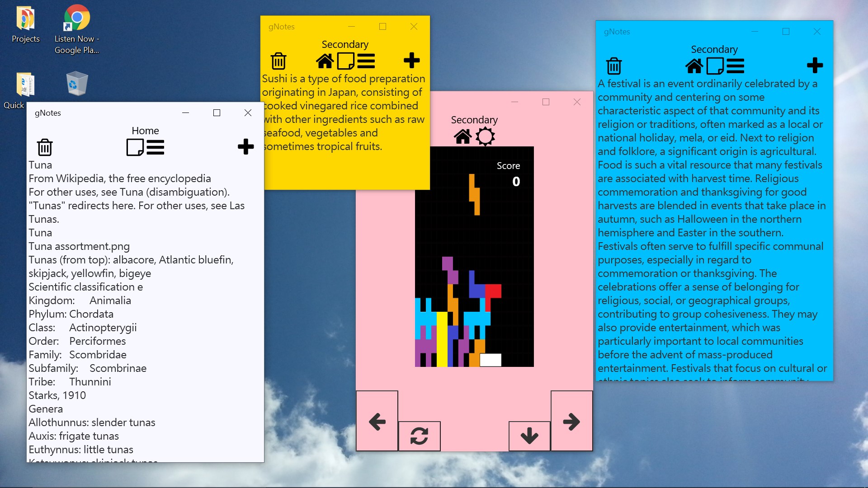Click the list lines icon in yellow note
The width and height of the screenshot is (868, 488).
click(366, 61)
